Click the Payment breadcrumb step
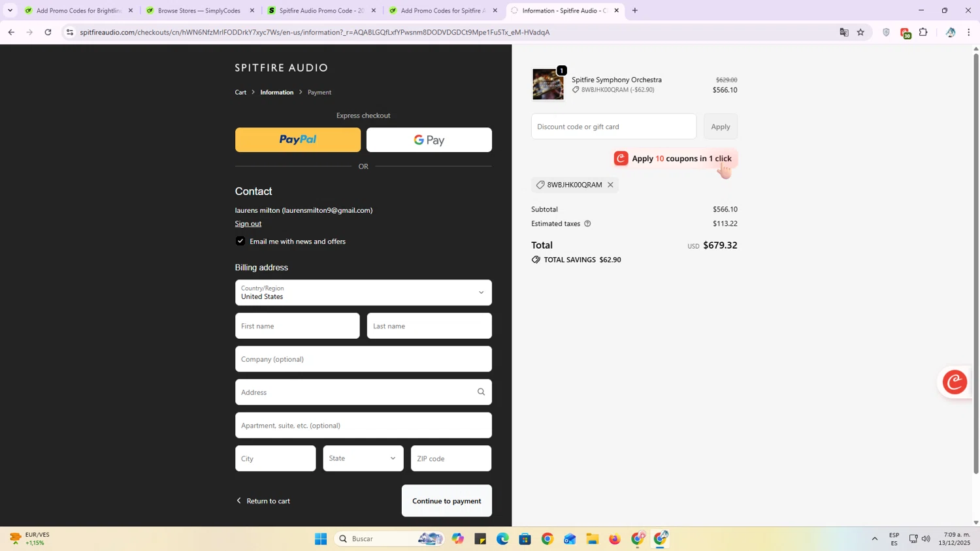This screenshot has width=980, height=551. tap(319, 92)
